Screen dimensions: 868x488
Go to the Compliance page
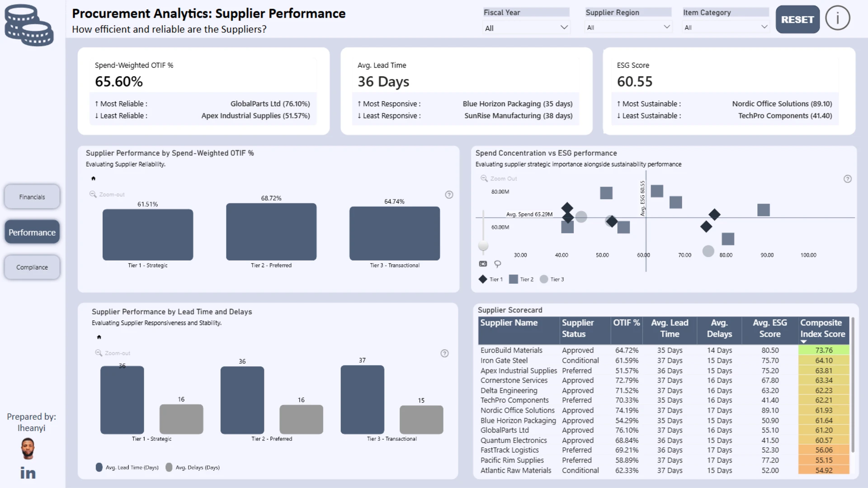pyautogui.click(x=32, y=267)
